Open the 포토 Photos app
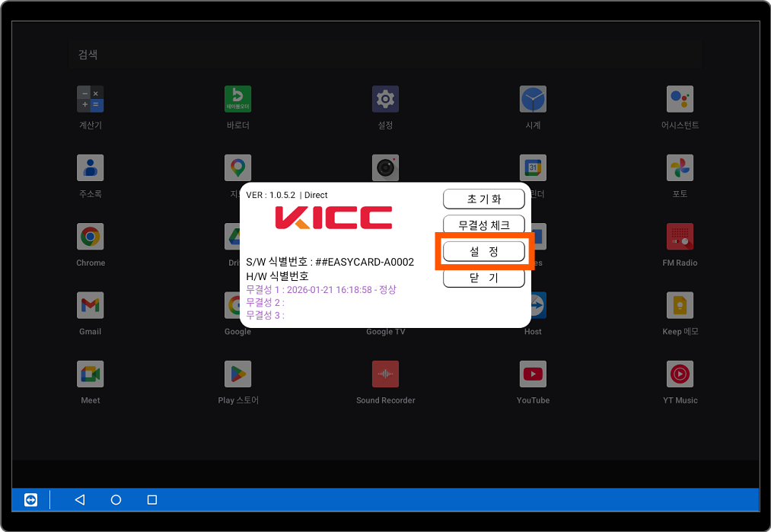771x532 pixels. (x=680, y=167)
